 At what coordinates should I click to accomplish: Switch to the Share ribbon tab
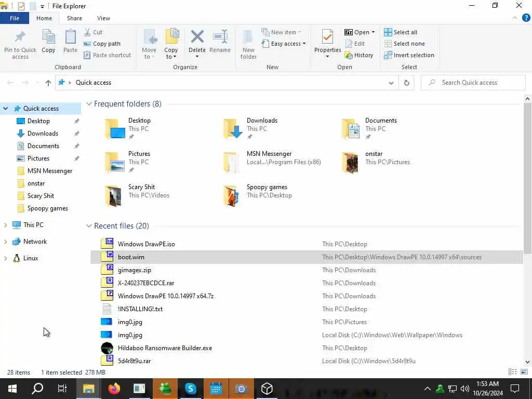click(x=74, y=18)
